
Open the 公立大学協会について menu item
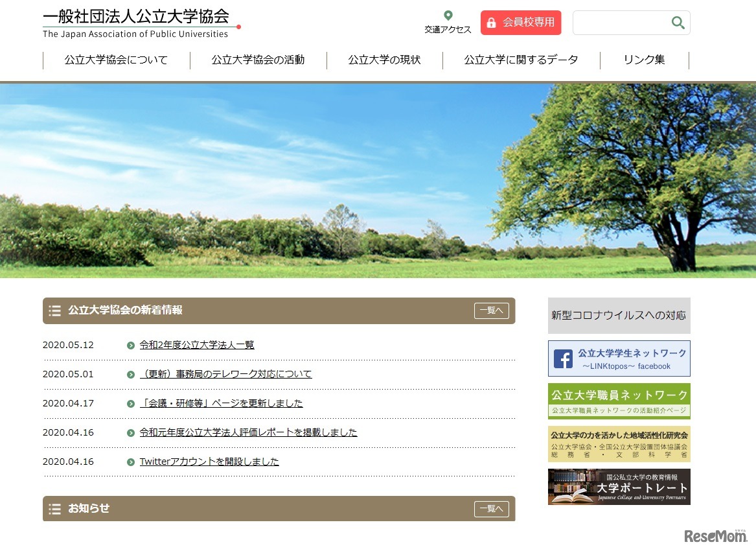click(115, 60)
